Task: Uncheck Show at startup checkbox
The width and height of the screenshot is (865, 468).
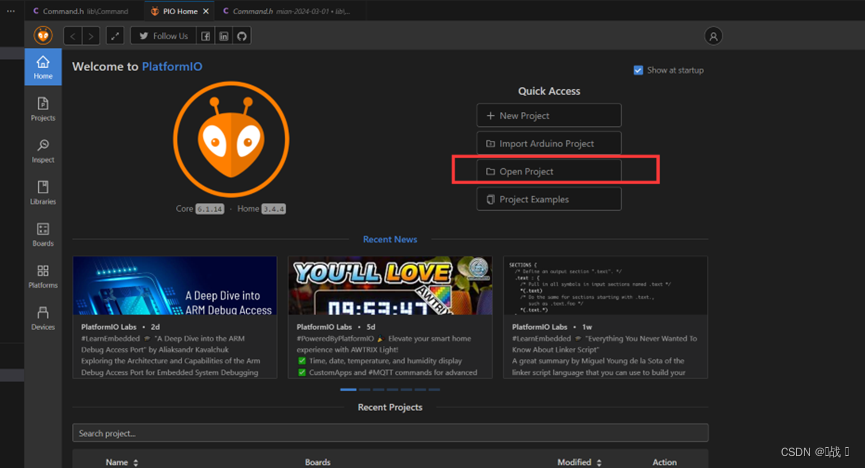Action: [x=638, y=70]
